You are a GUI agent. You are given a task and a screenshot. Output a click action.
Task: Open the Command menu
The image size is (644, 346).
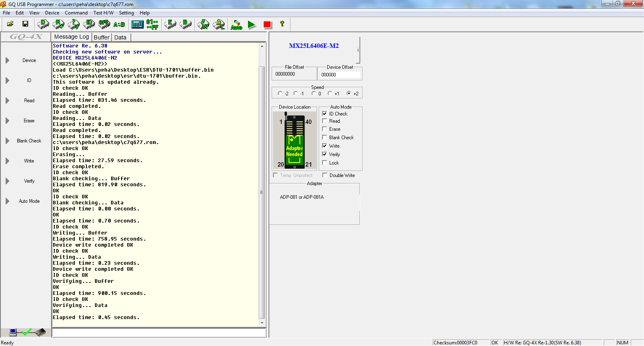[76, 13]
